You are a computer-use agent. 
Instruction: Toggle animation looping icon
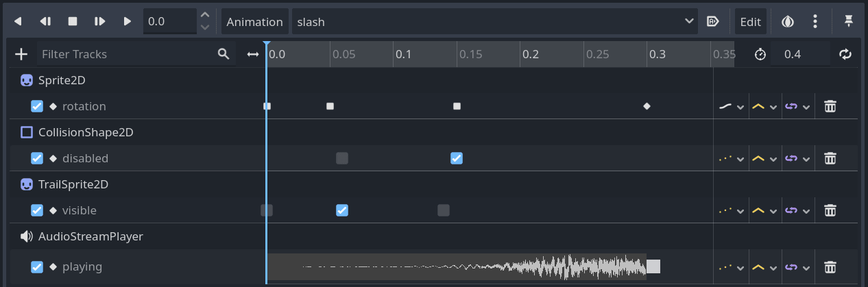pos(845,54)
